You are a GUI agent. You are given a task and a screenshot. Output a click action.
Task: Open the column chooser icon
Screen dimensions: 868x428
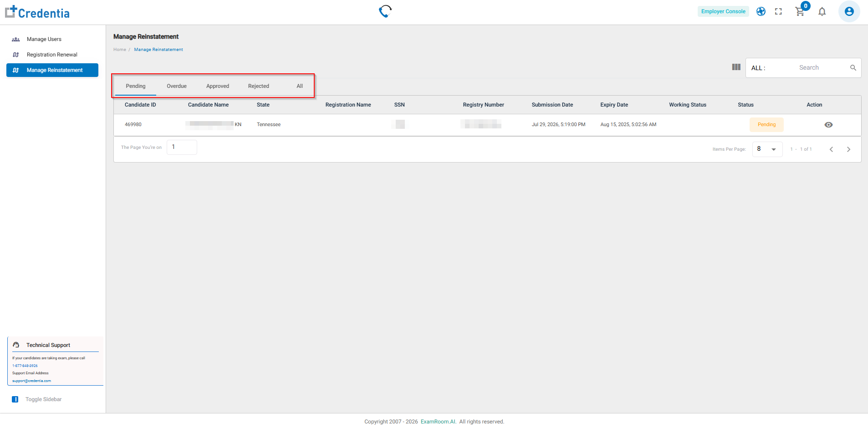click(736, 67)
